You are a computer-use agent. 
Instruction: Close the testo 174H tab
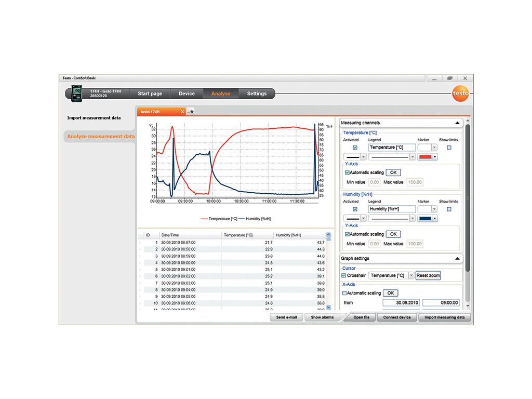182,112
